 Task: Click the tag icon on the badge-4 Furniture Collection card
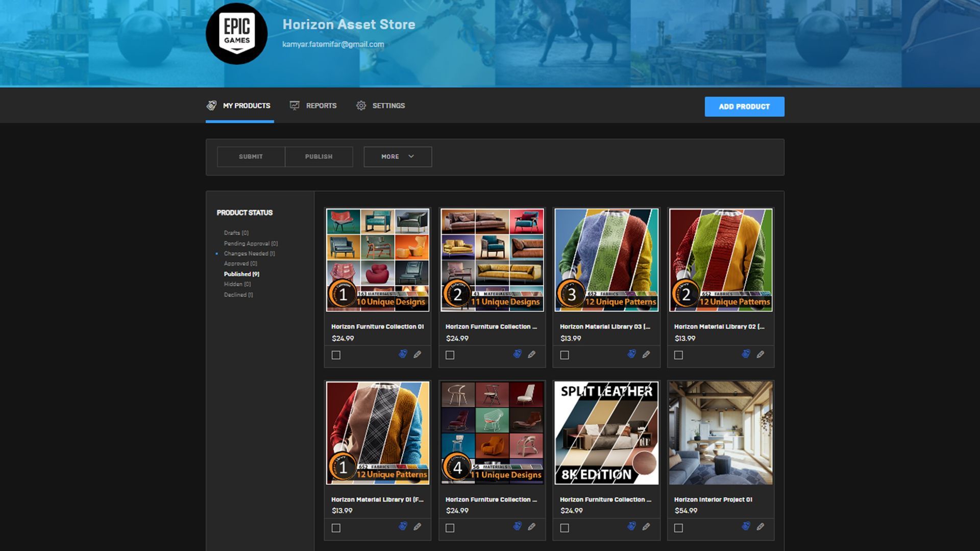pyautogui.click(x=517, y=527)
